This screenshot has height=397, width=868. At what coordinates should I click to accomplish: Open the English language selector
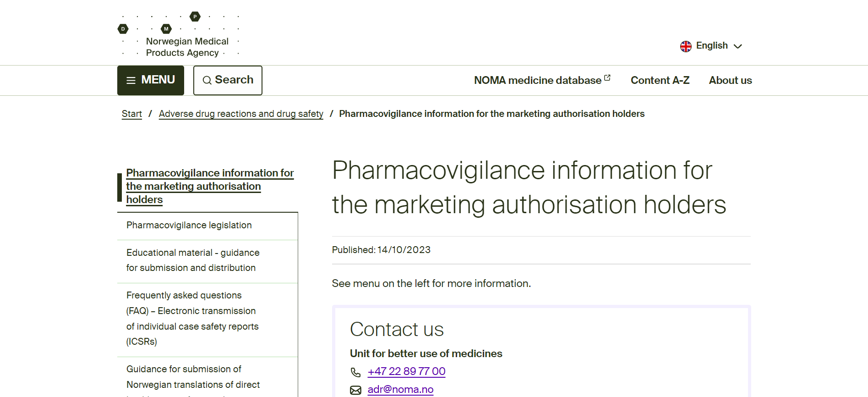711,46
